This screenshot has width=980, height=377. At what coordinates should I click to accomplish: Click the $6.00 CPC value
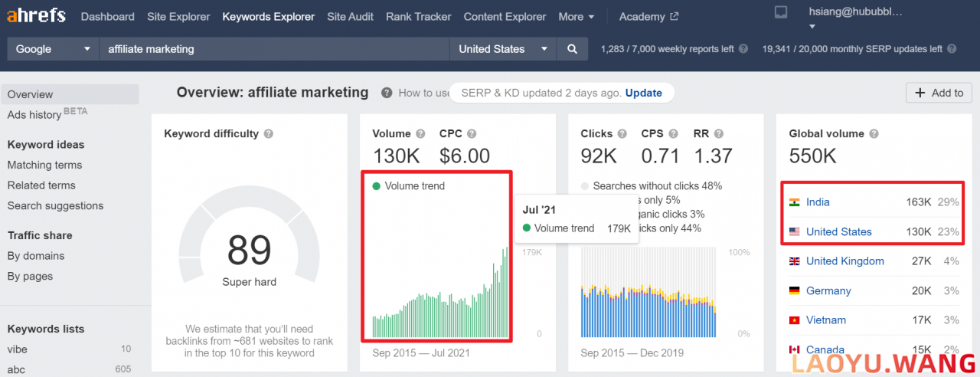point(465,156)
